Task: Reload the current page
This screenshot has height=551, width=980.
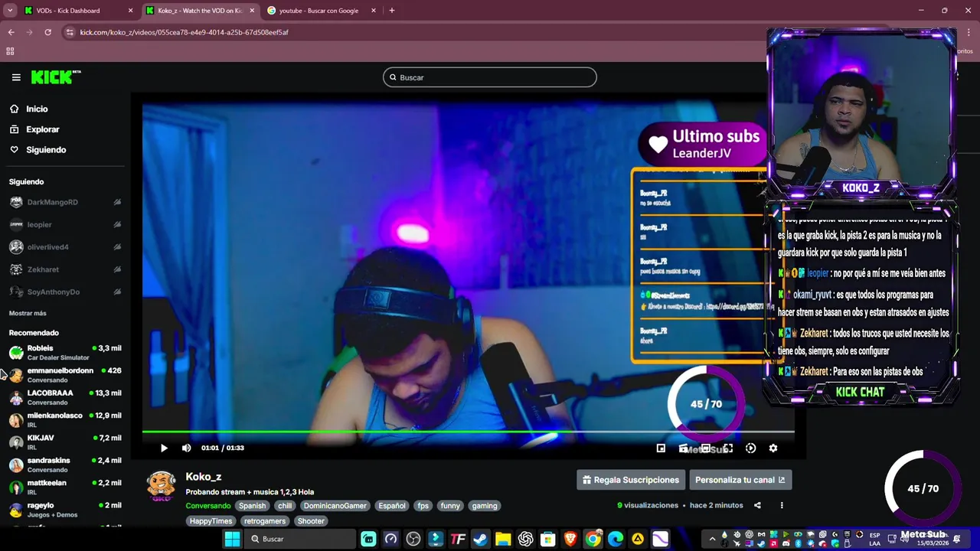Action: [47, 32]
